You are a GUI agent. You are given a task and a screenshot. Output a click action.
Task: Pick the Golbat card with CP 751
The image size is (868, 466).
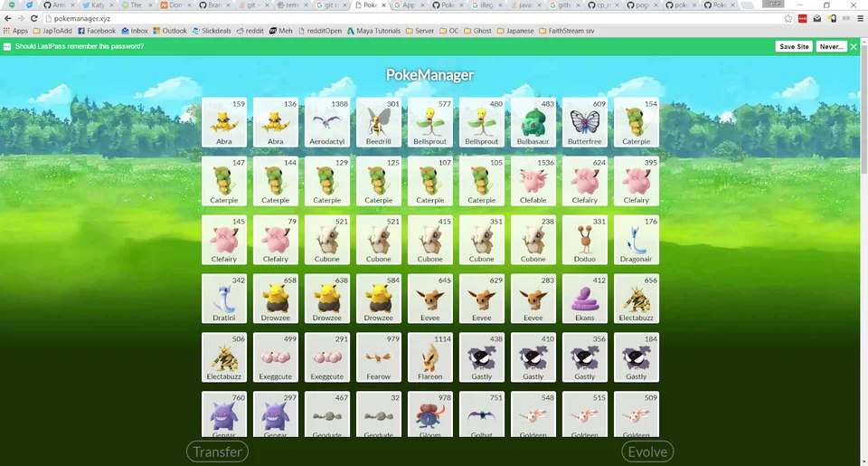482,414
